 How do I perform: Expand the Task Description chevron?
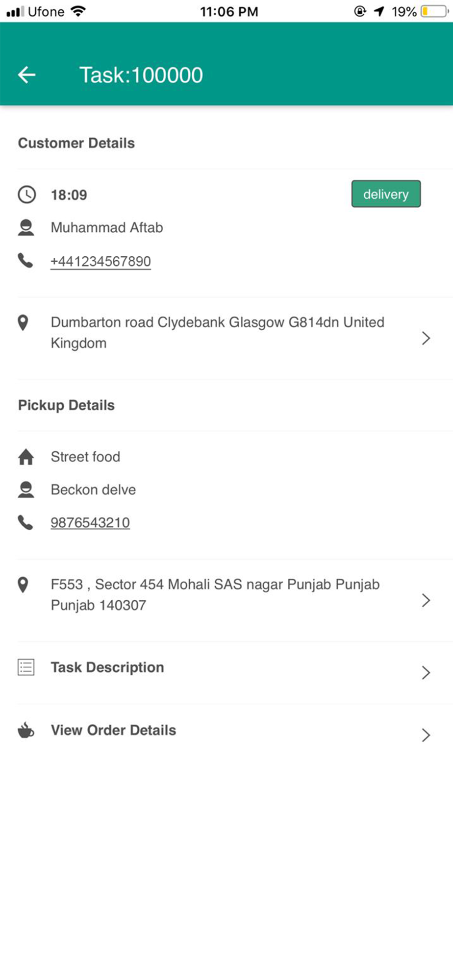426,672
